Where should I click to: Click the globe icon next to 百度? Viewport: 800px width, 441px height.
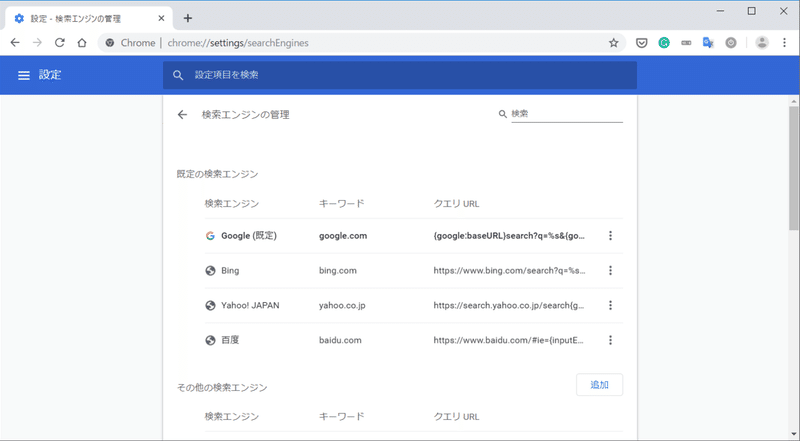point(210,340)
